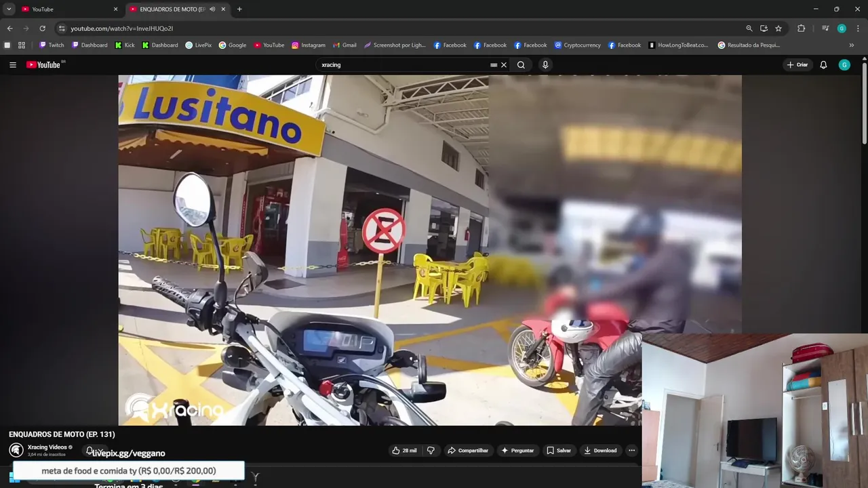Viewport: 868px width, 488px height.
Task: Open the browser extensions puzzle icon
Action: click(801, 28)
